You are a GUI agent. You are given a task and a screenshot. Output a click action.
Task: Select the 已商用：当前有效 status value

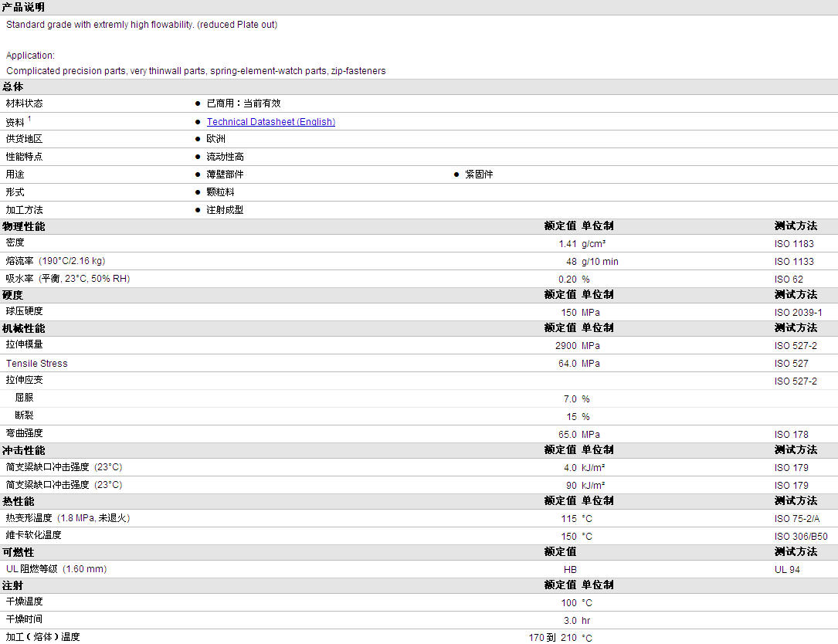[243, 103]
